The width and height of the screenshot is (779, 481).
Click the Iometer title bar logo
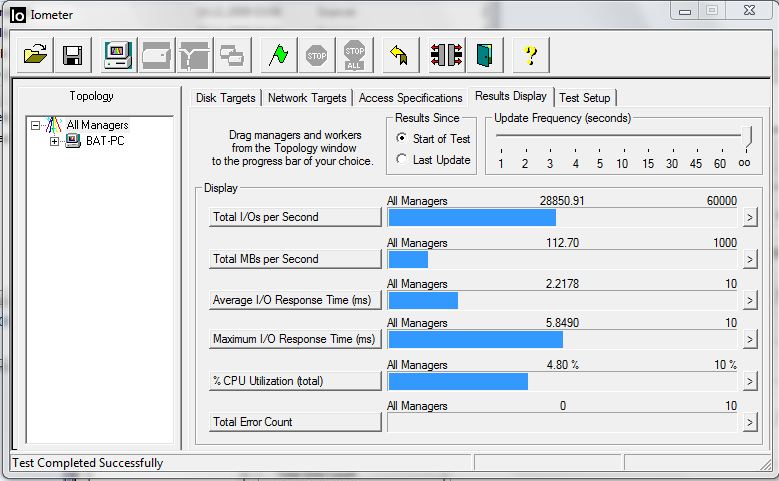(17, 15)
